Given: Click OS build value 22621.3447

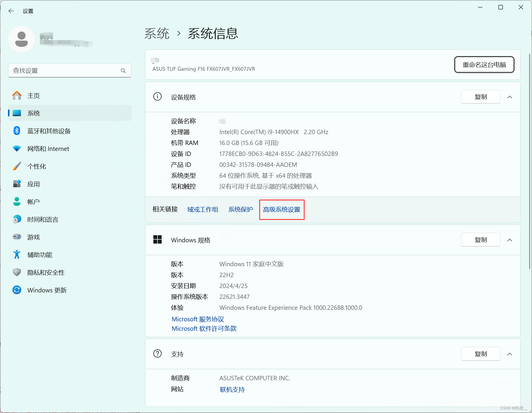Looking at the screenshot, I should coord(234,297).
